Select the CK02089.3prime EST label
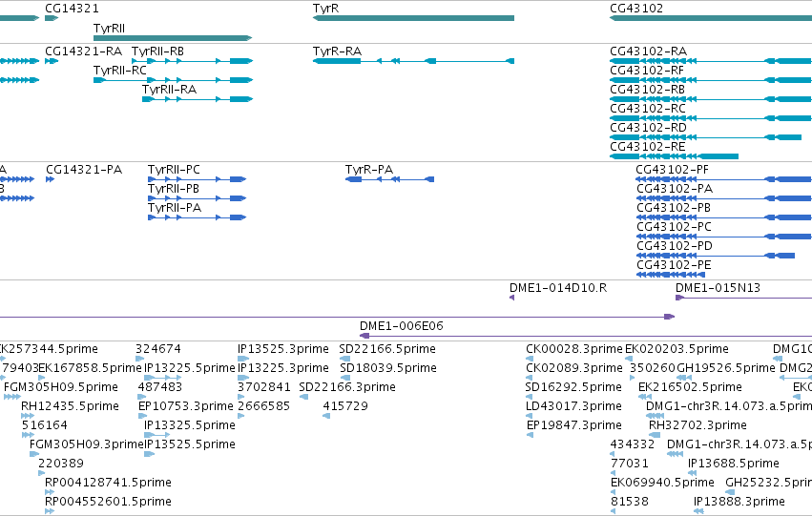812x516 pixels. click(x=574, y=368)
